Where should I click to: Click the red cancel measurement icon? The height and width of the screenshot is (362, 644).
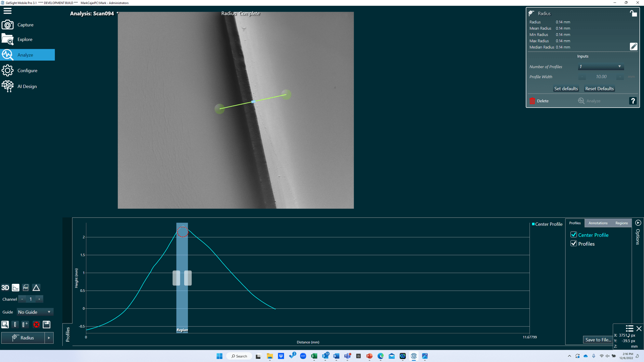36,324
